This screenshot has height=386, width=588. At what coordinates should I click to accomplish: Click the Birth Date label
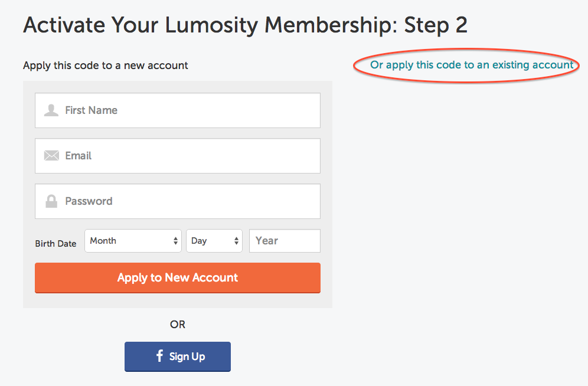(x=55, y=243)
